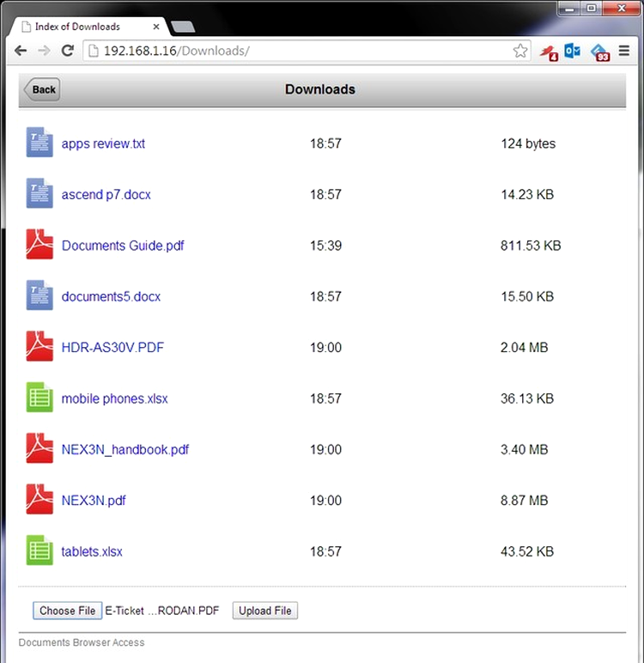The width and height of the screenshot is (644, 663).
Task: Open the red extension icon with badge 4
Action: tap(549, 52)
